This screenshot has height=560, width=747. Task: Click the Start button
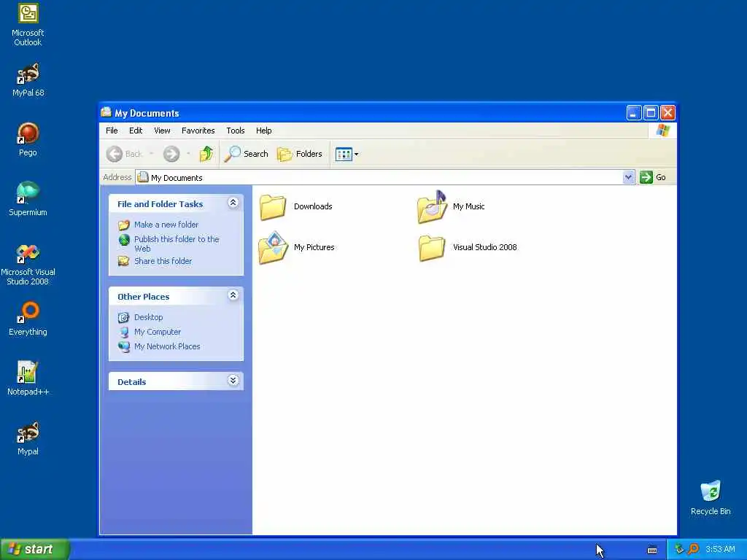click(34, 550)
